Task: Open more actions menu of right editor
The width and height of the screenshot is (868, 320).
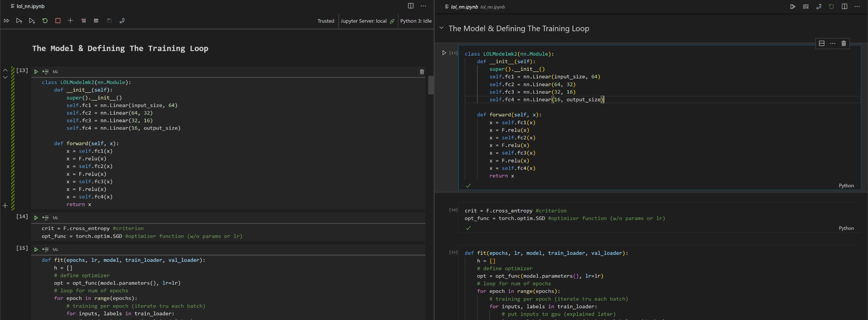Action: [x=857, y=6]
